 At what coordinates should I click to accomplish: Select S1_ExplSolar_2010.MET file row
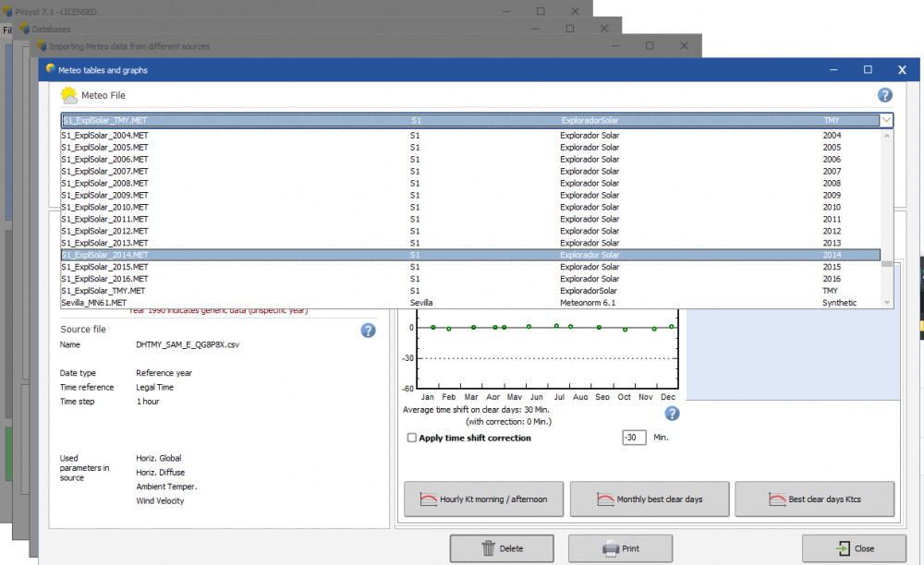(x=104, y=207)
